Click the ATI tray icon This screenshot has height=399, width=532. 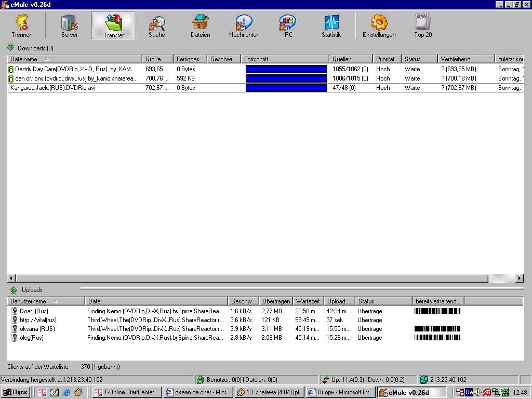[486, 392]
